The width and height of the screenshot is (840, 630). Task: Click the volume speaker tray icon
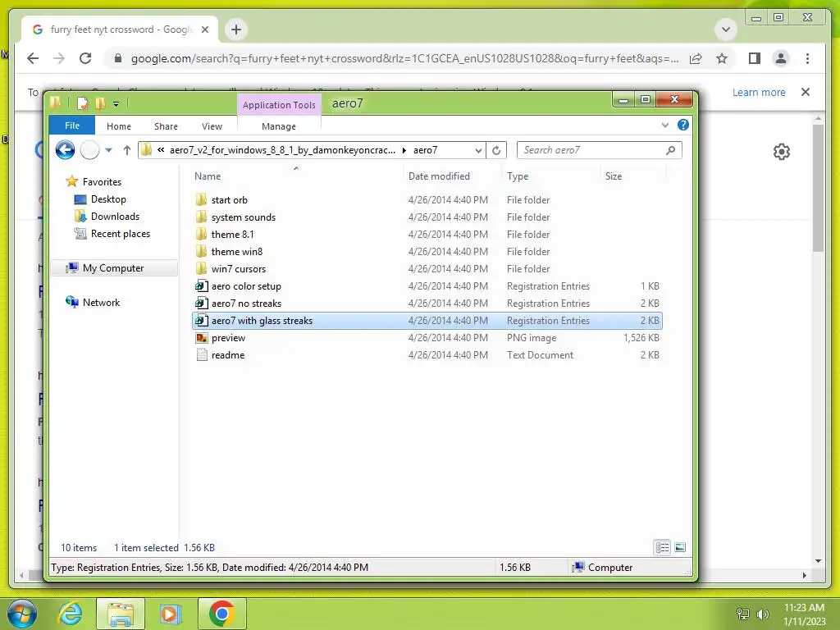click(x=763, y=614)
